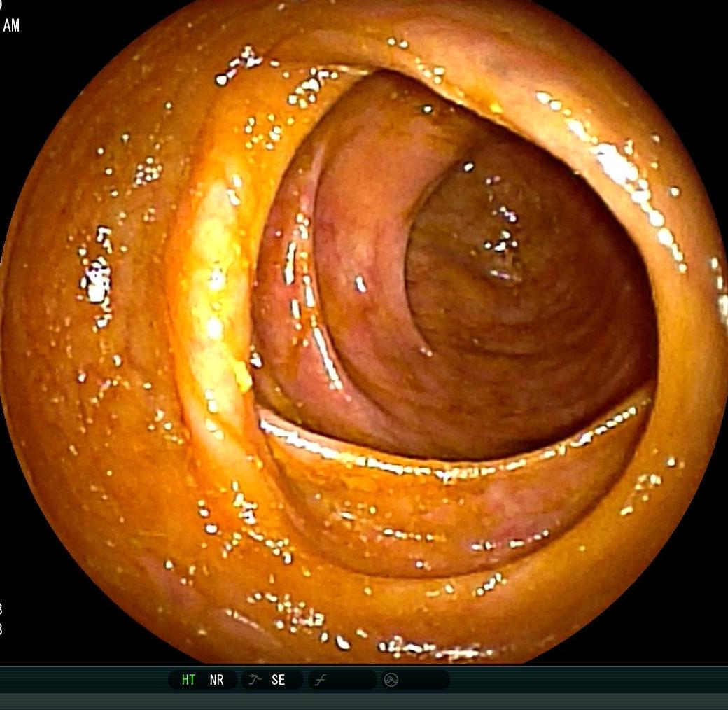Screen dimensions: 728x710
Task: Click the endoscopic image view
Action: click(363, 332)
